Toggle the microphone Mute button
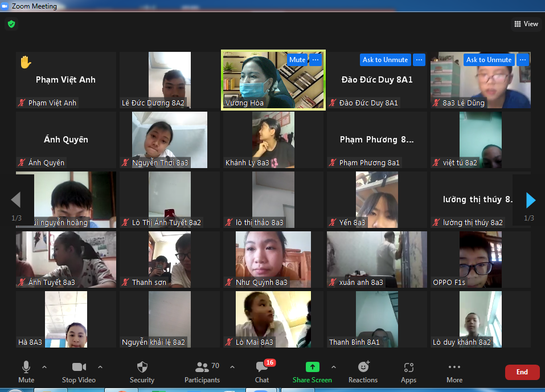Image resolution: width=545 pixels, height=392 pixels. point(26,372)
